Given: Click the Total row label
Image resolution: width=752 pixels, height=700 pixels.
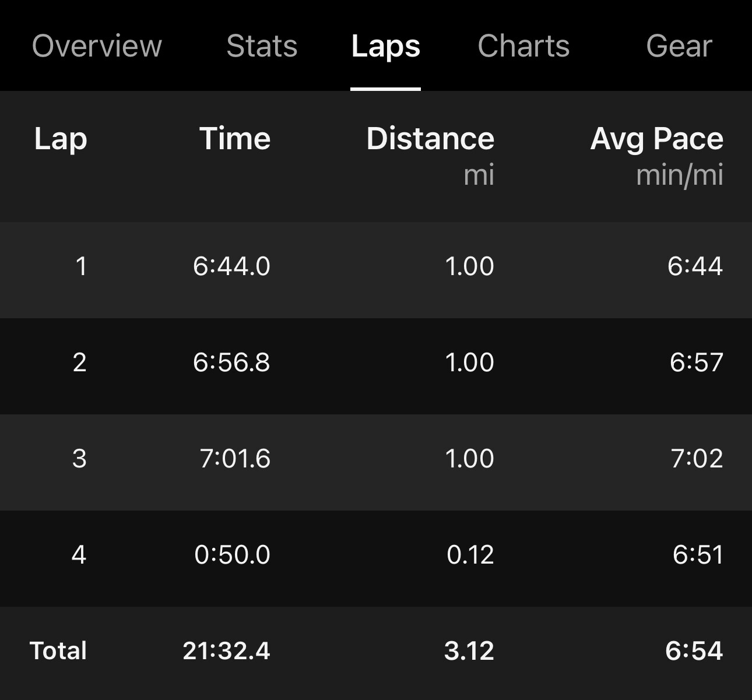Looking at the screenshot, I should pyautogui.click(x=58, y=650).
